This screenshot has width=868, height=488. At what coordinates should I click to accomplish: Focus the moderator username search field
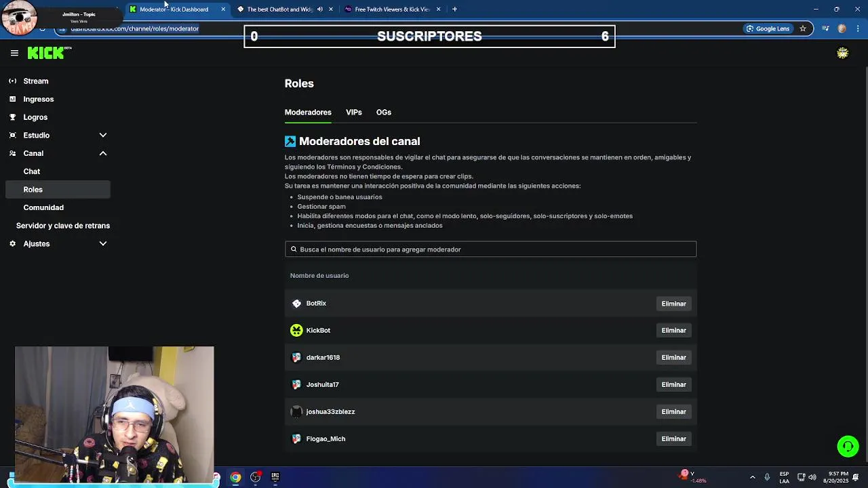pos(490,249)
